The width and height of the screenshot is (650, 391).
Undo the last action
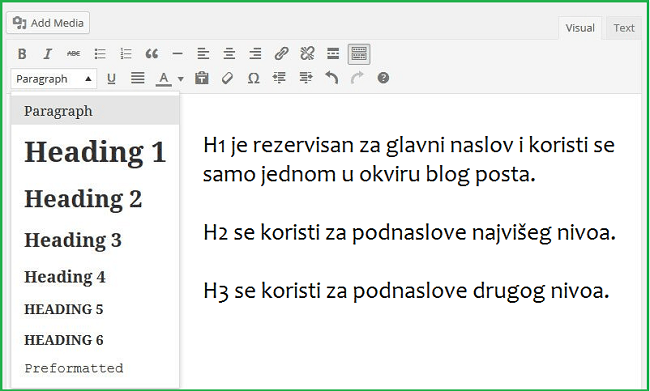point(331,78)
